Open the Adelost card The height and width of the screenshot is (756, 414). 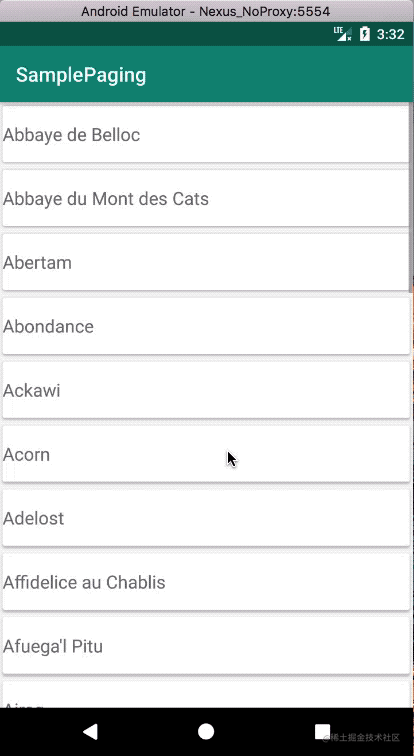[x=206, y=518]
